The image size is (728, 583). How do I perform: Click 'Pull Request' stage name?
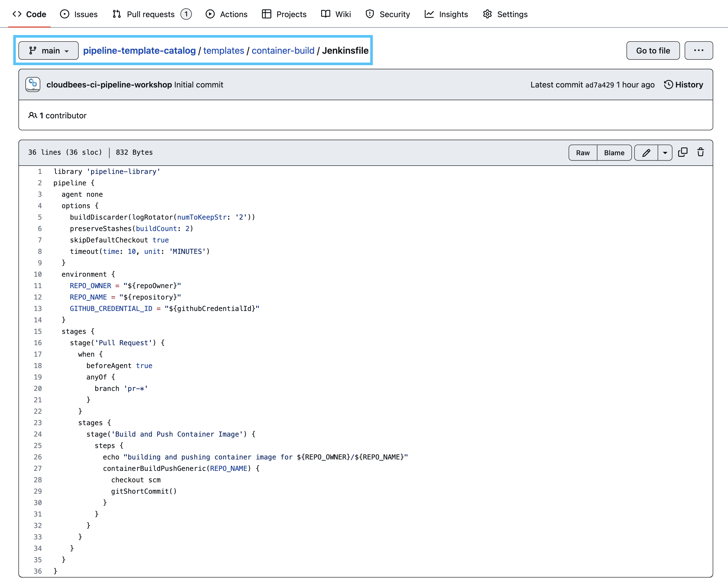[124, 343]
